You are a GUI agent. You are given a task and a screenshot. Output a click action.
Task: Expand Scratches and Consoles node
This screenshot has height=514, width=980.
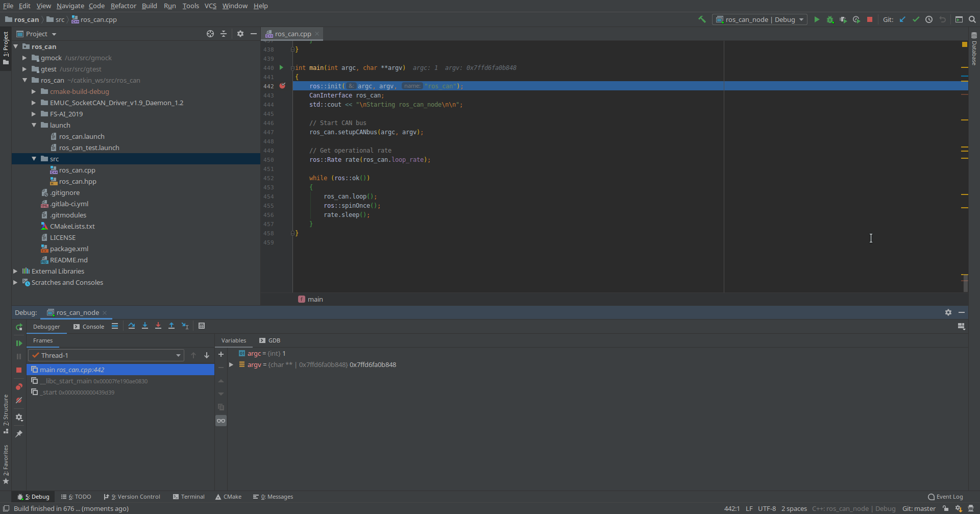click(15, 282)
